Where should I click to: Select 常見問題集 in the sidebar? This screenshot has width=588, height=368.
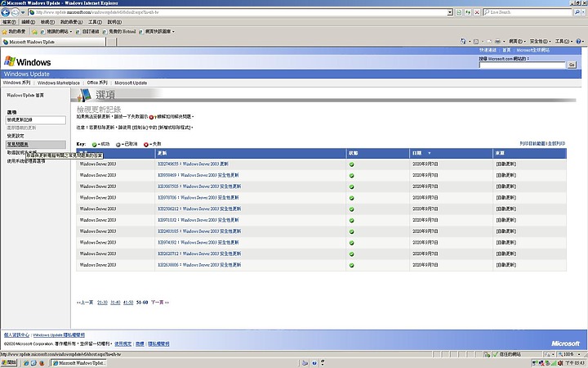click(36, 144)
